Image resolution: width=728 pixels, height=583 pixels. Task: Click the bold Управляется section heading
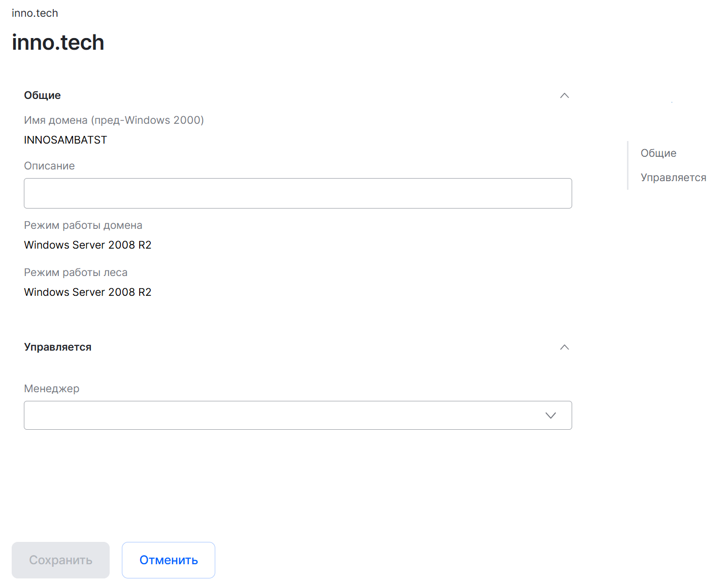tap(57, 347)
